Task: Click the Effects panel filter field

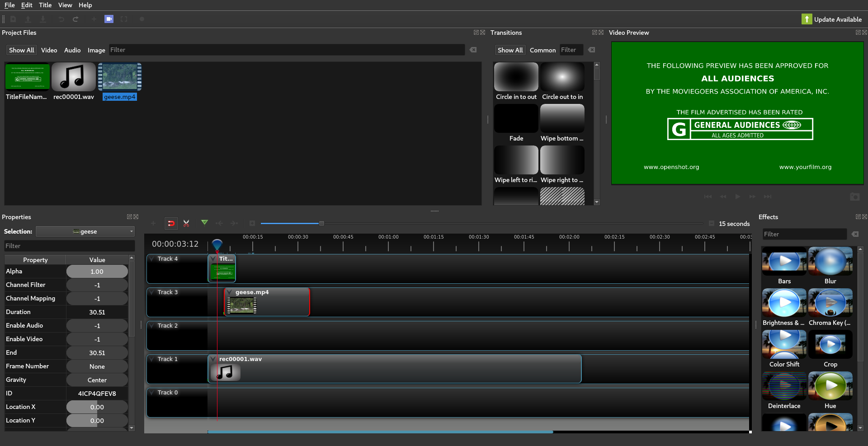Action: pyautogui.click(x=804, y=234)
